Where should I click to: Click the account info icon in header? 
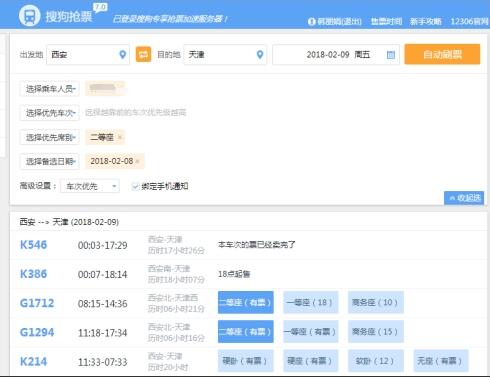pos(311,22)
